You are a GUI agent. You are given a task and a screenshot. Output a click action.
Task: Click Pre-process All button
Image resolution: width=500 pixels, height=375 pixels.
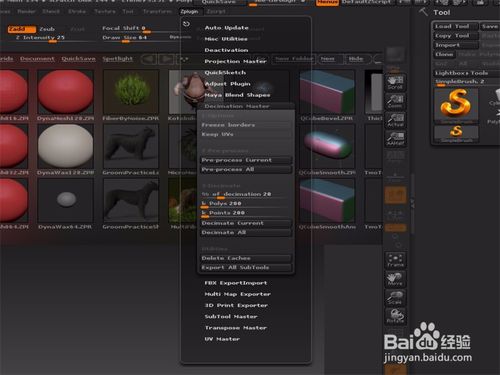click(246, 169)
